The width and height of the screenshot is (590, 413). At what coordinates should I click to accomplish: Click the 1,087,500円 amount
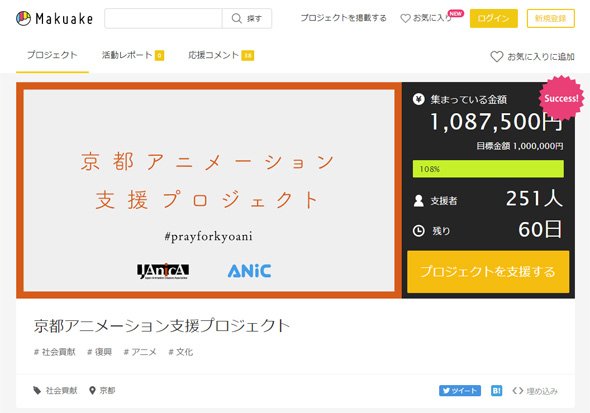click(x=496, y=122)
